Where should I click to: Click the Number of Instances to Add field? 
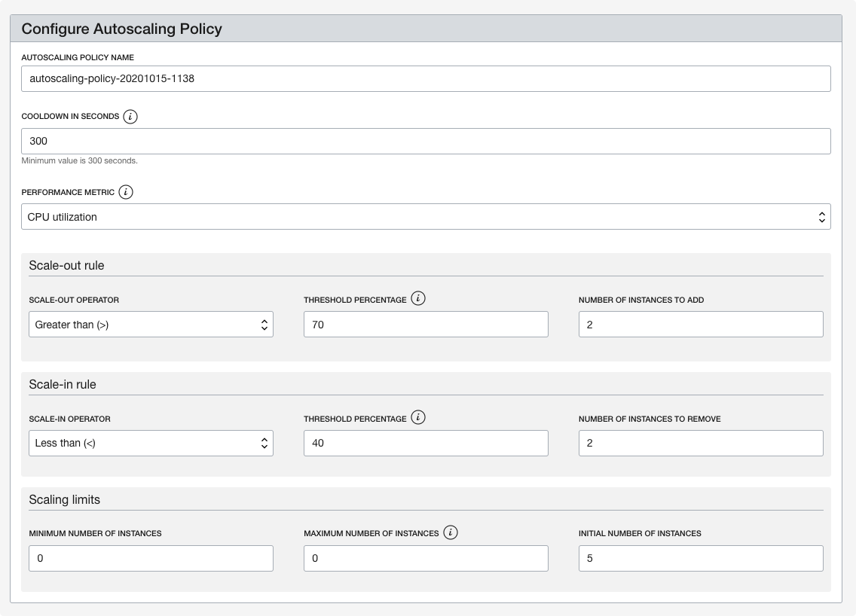point(701,325)
